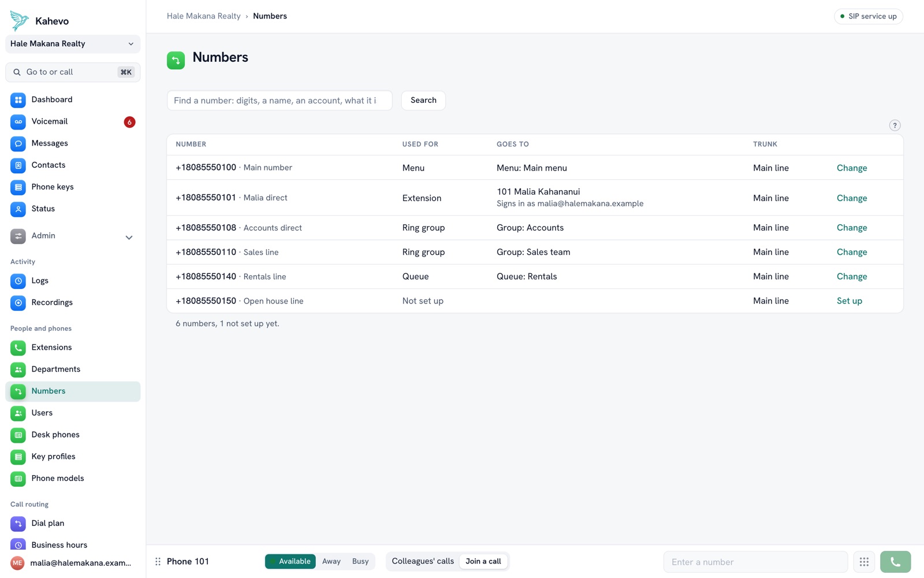Select Colleagues' calls option
Viewport: 924px width, 578px height.
click(423, 561)
